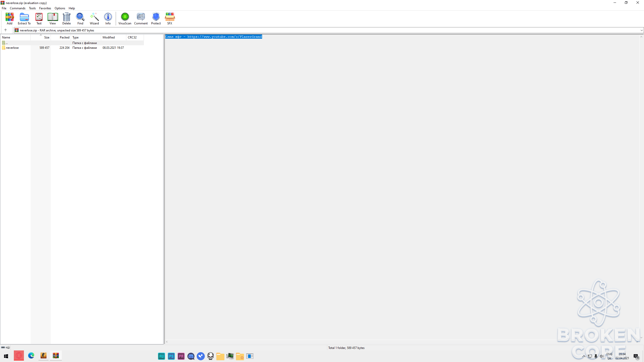The height and width of the screenshot is (362, 644).
Task: Select the neverlose folder row
Action: [72, 48]
